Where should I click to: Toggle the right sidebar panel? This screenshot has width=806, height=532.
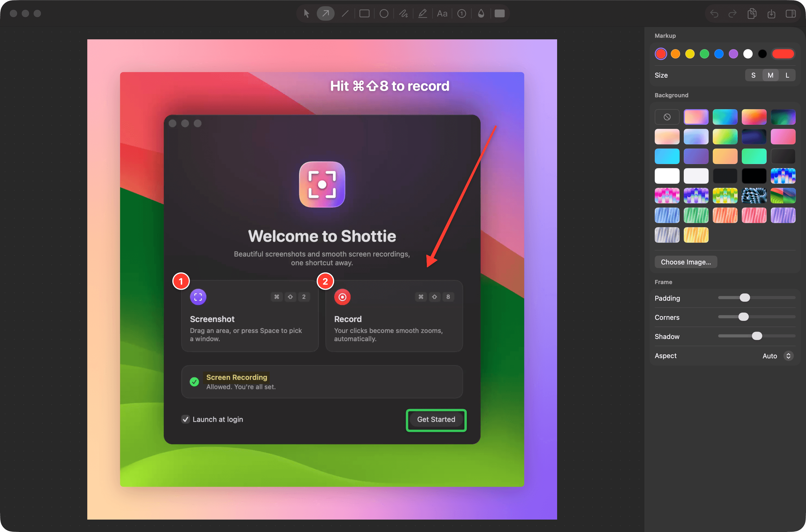(790, 13)
